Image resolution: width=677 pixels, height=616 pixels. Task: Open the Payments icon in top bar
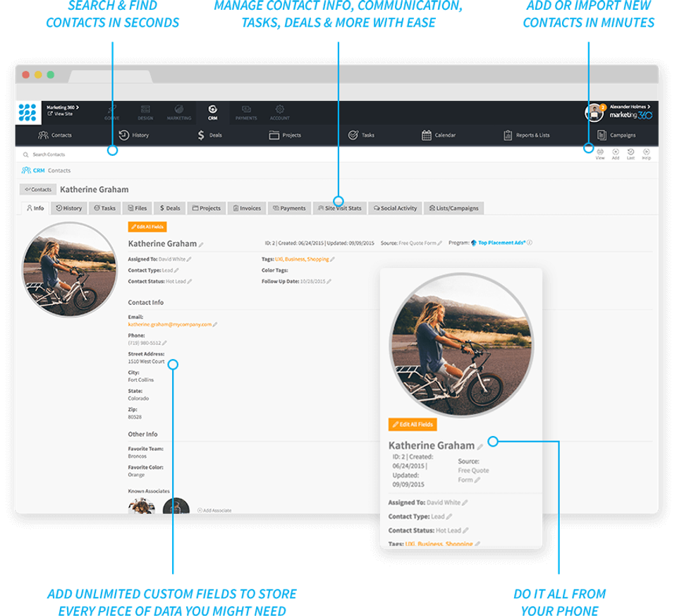tap(246, 111)
